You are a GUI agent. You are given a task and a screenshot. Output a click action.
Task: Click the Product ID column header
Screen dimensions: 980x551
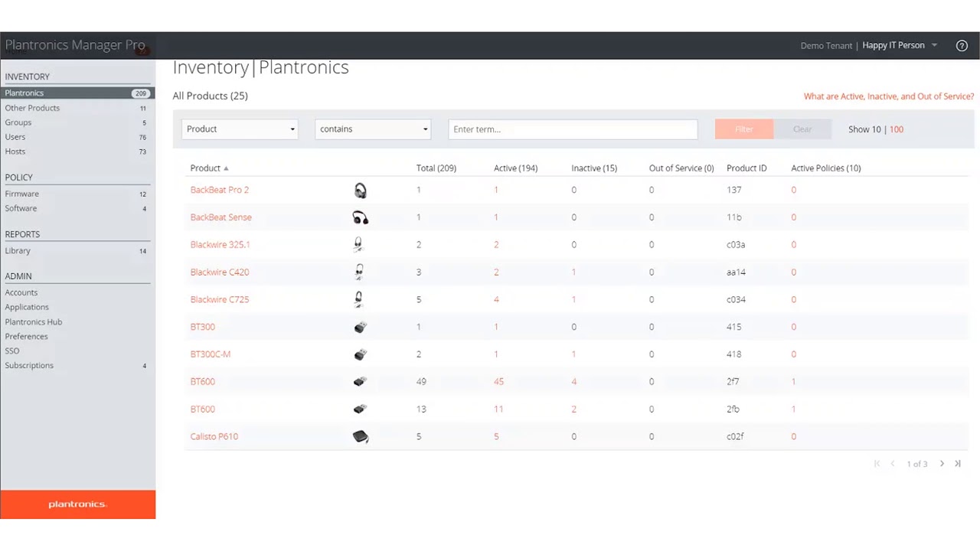[x=746, y=168]
